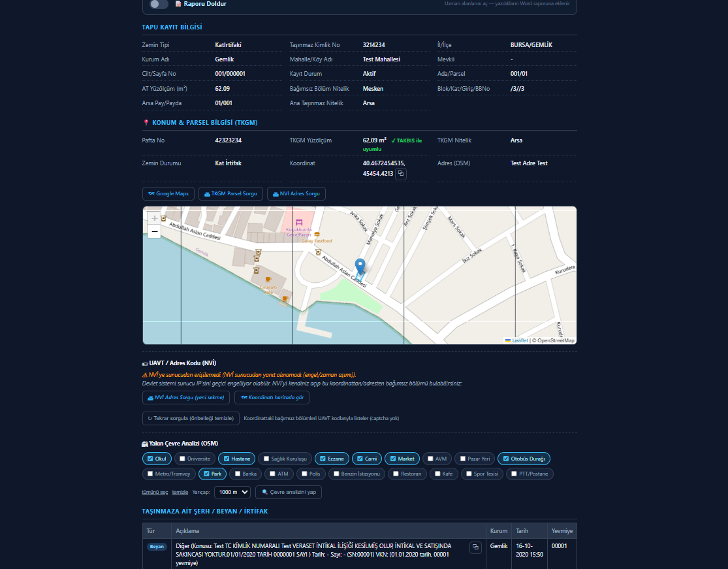Viewport: 728px width, 569px height.
Task: Click the tümünü seç link
Action: [x=155, y=493]
